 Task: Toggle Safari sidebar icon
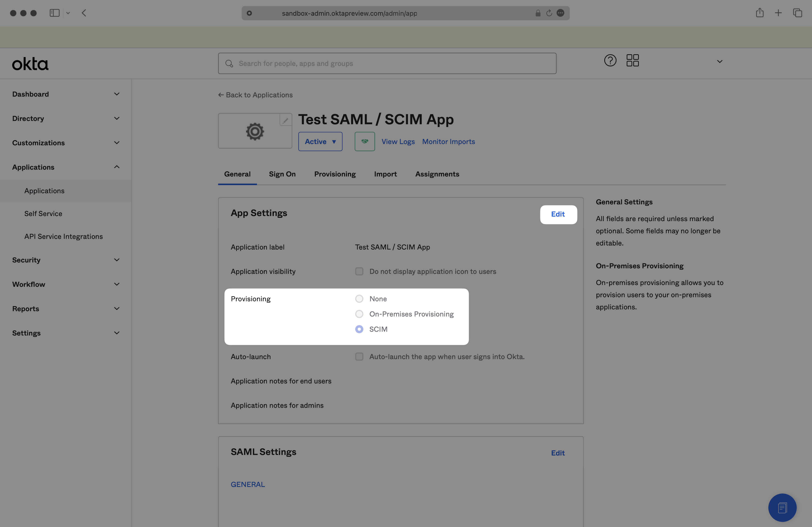55,13
